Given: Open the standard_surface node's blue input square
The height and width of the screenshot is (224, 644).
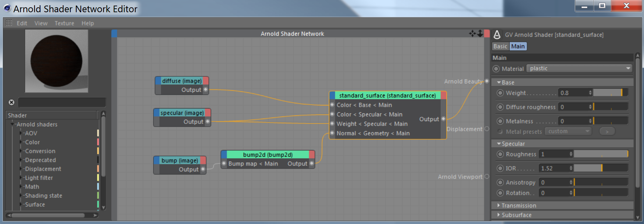Looking at the screenshot, I should click(x=332, y=95).
